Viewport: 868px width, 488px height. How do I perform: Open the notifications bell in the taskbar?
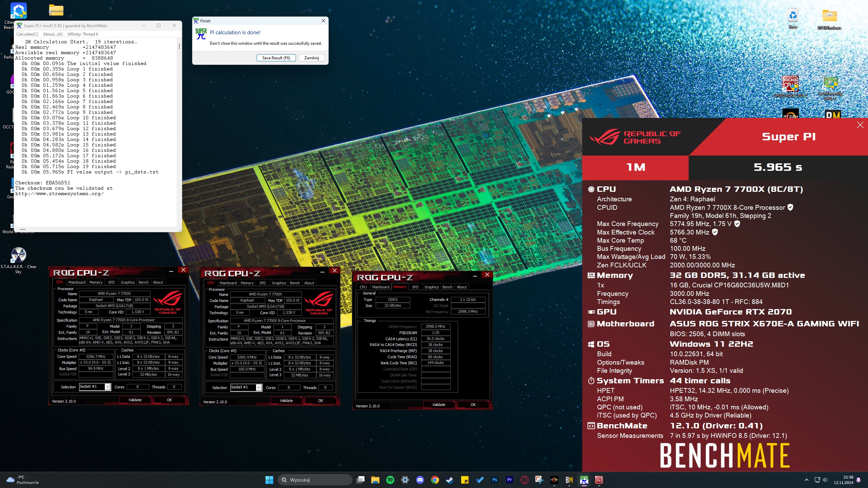pos(859,480)
